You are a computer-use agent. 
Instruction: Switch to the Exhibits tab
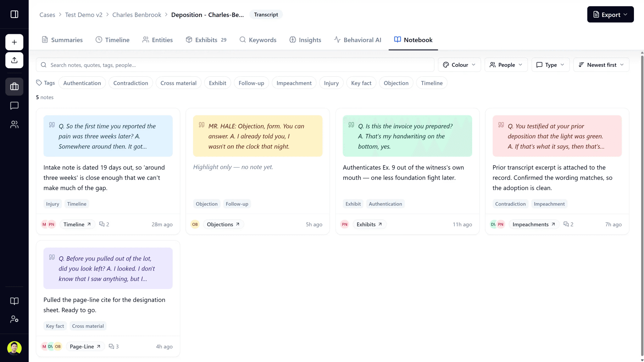(206, 40)
